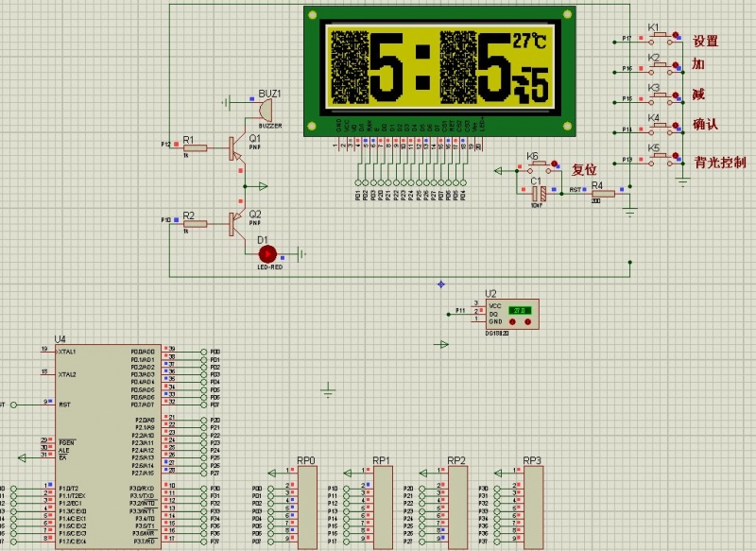Select the RP0 resistor pack

pyautogui.click(x=308, y=507)
